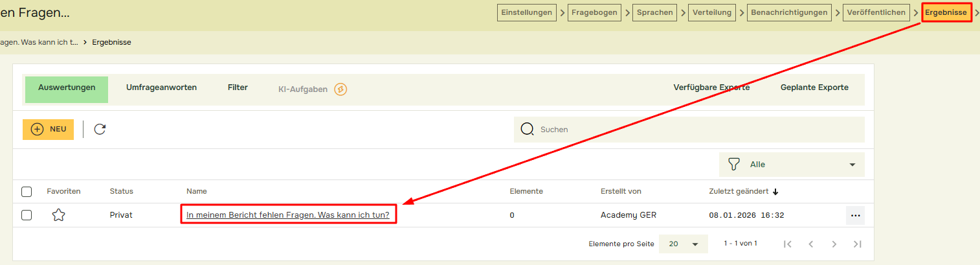Go to the previous page arrow
Screen dimensions: 980x265
pyautogui.click(x=810, y=244)
